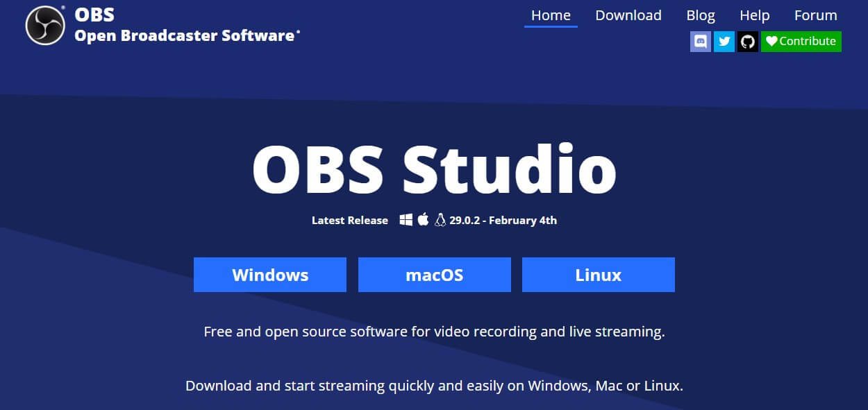Visit the Forum from the navigation bar
Screen dimensions: 868x410
[815, 15]
